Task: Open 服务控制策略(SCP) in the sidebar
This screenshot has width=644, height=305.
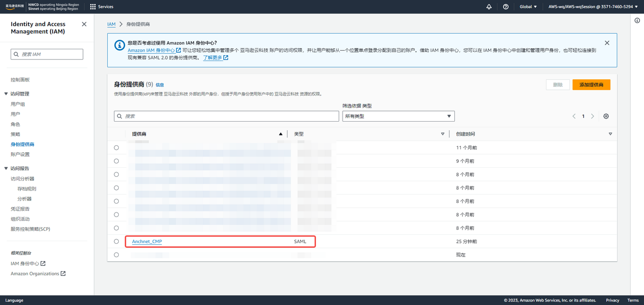Action: [30, 229]
